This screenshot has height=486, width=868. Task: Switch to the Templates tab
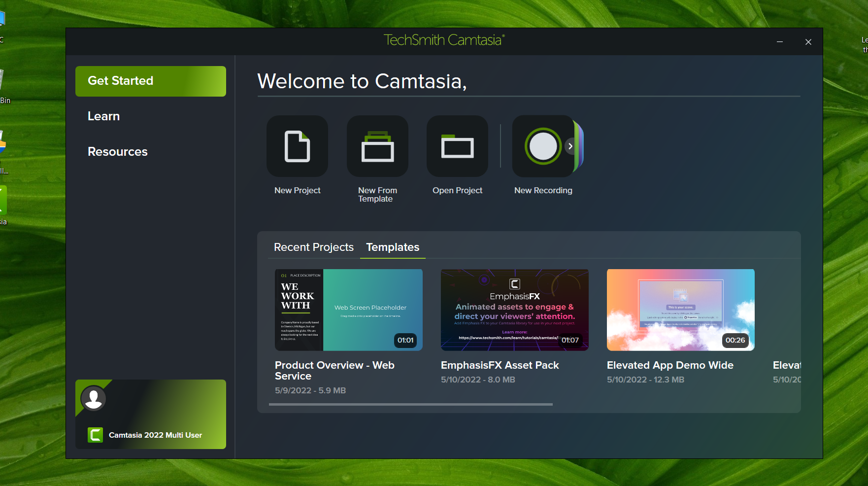coord(393,247)
